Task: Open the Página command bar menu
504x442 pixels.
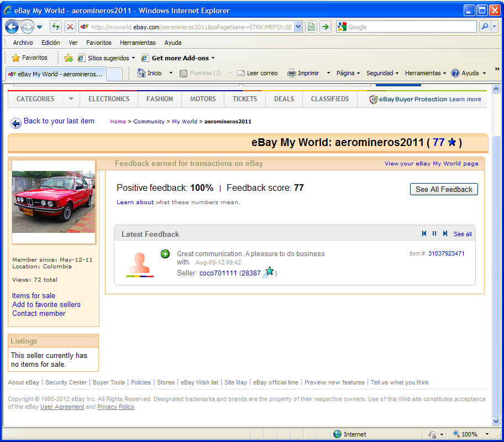Action: pyautogui.click(x=348, y=73)
